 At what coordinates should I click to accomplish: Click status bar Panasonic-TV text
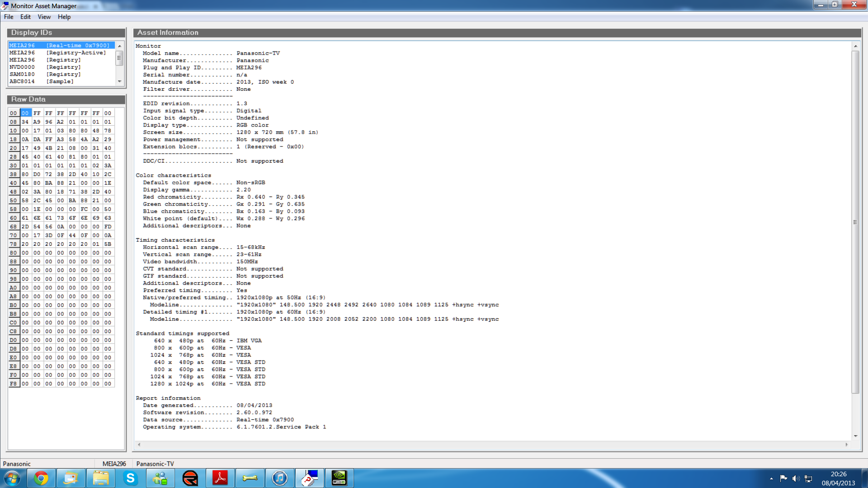point(155,464)
